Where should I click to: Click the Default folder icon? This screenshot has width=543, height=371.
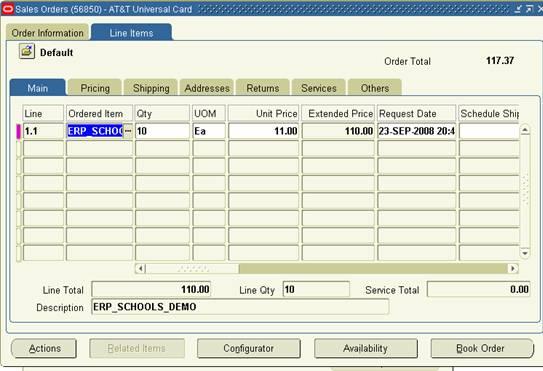27,52
